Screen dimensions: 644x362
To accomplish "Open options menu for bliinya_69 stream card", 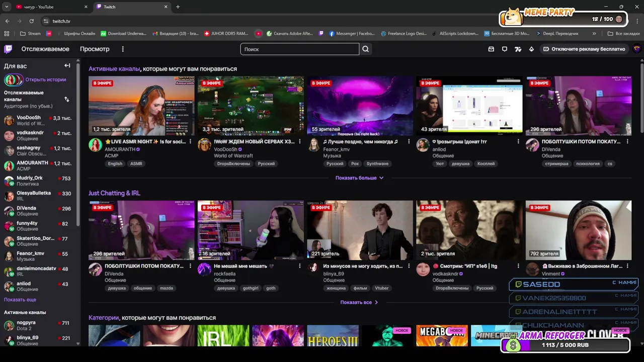I will tap(409, 266).
